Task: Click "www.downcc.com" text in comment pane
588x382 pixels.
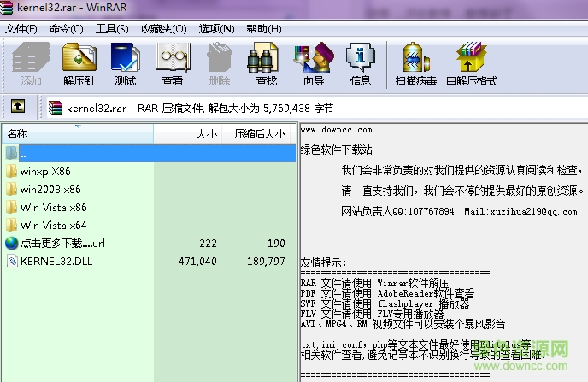Action: coord(337,130)
